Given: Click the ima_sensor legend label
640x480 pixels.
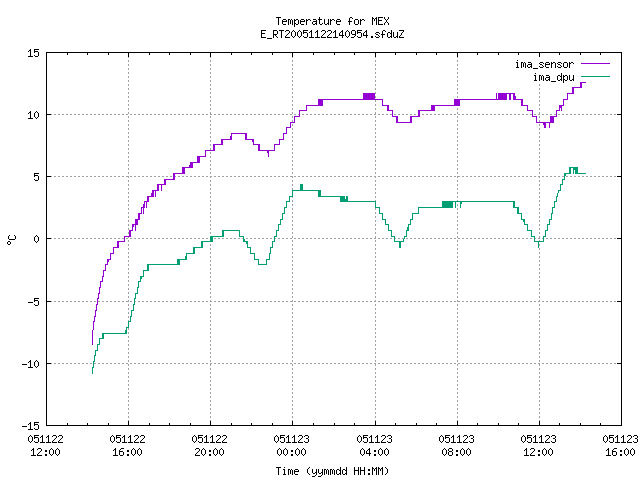Looking at the screenshot, I should tap(544, 64).
